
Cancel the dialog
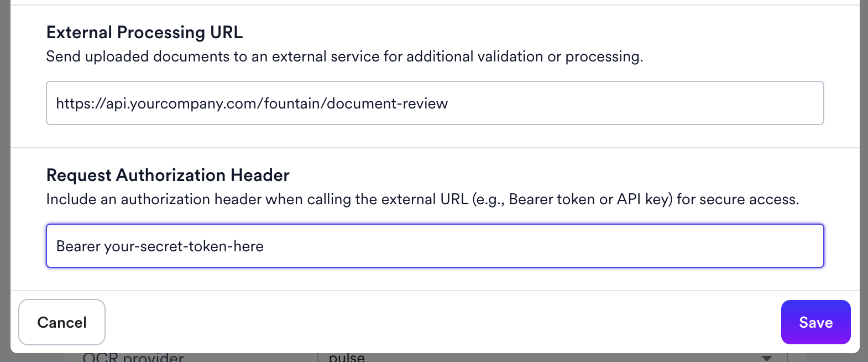click(x=62, y=322)
